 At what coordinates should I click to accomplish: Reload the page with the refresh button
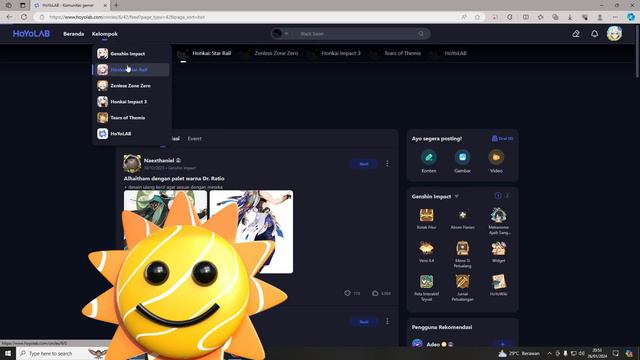[24, 17]
